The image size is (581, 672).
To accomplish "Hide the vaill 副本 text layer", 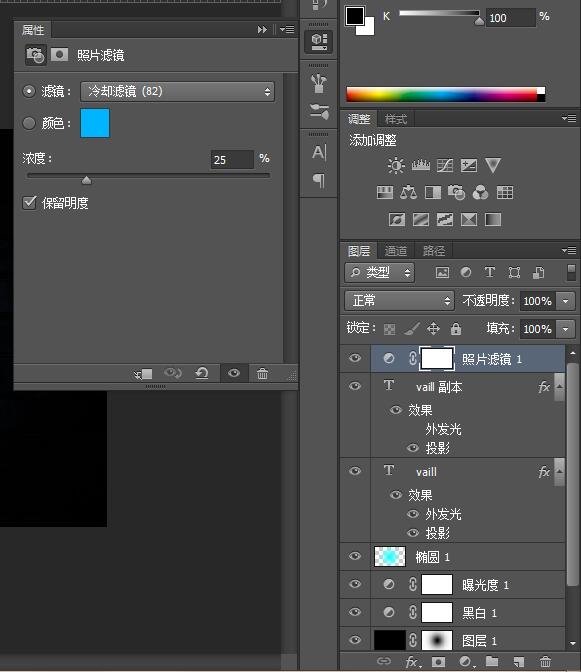I will (355, 386).
